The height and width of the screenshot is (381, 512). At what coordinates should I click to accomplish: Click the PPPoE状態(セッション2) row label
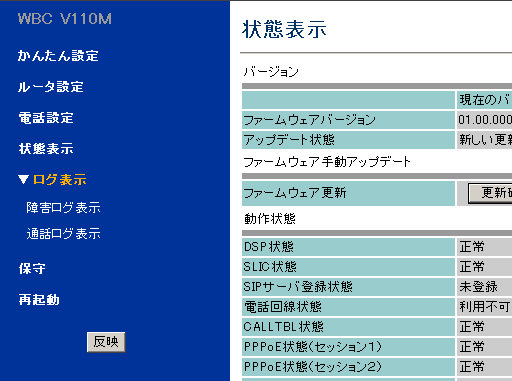pyautogui.click(x=313, y=367)
